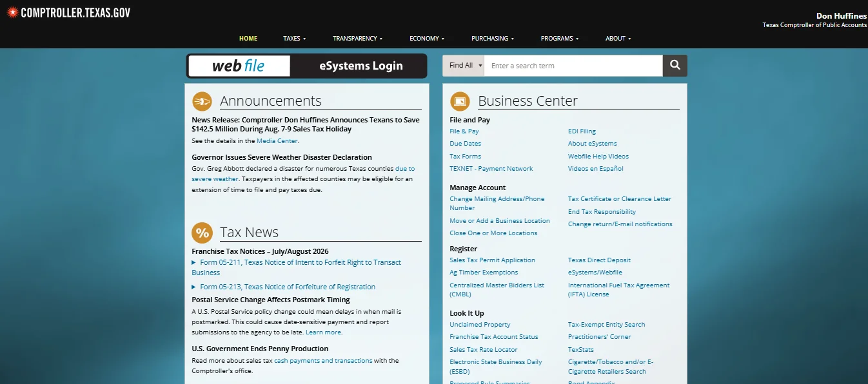Expand the Purchasing menu

(x=493, y=39)
